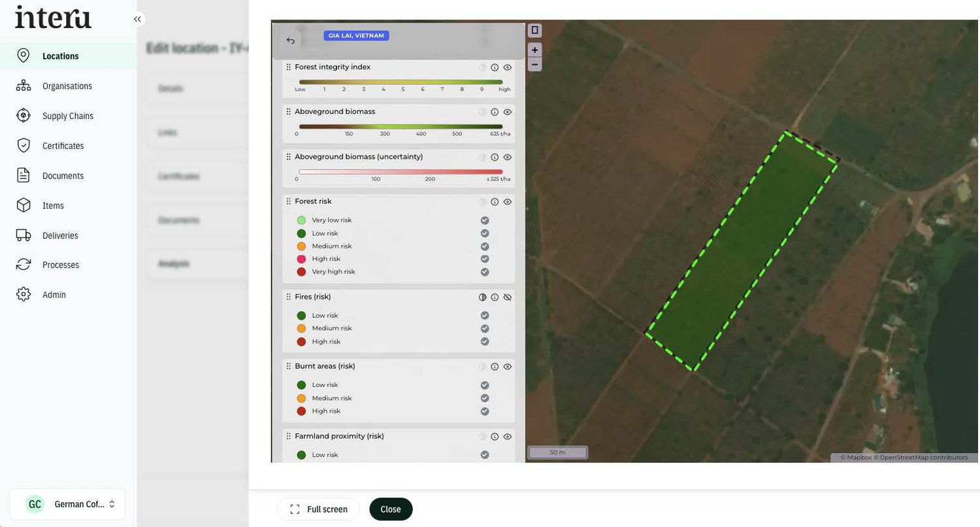Toggle the legend panel on the map
The height and width of the screenshot is (527, 980).
534,30
